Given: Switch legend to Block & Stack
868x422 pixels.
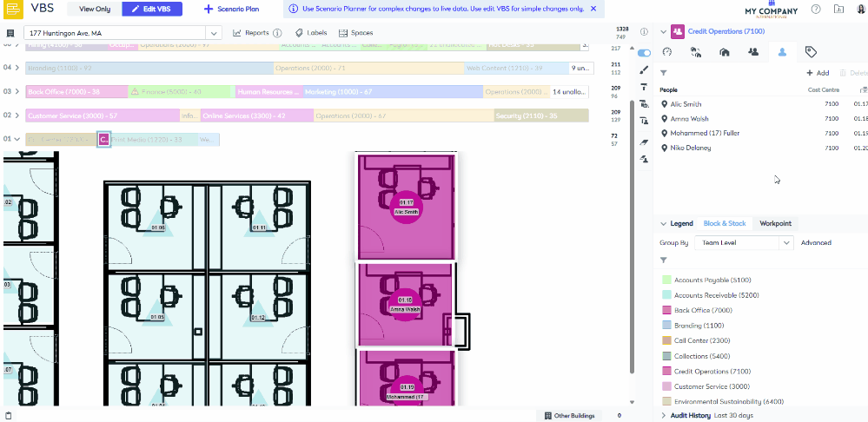Looking at the screenshot, I should tap(725, 223).
